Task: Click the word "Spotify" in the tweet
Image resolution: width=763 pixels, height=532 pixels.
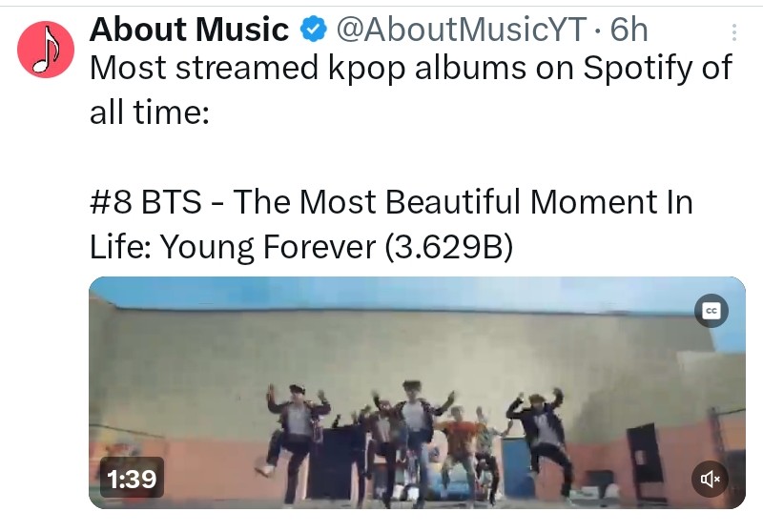Action: coord(637,67)
